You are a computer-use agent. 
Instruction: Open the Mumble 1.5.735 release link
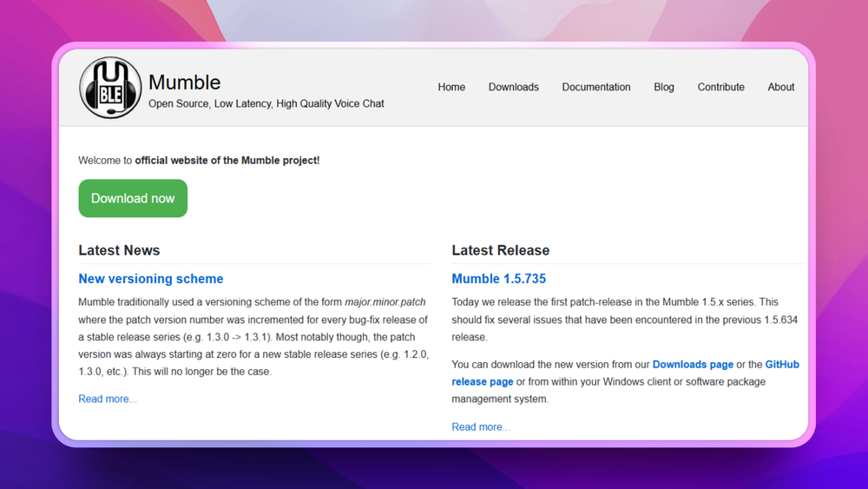click(x=499, y=279)
